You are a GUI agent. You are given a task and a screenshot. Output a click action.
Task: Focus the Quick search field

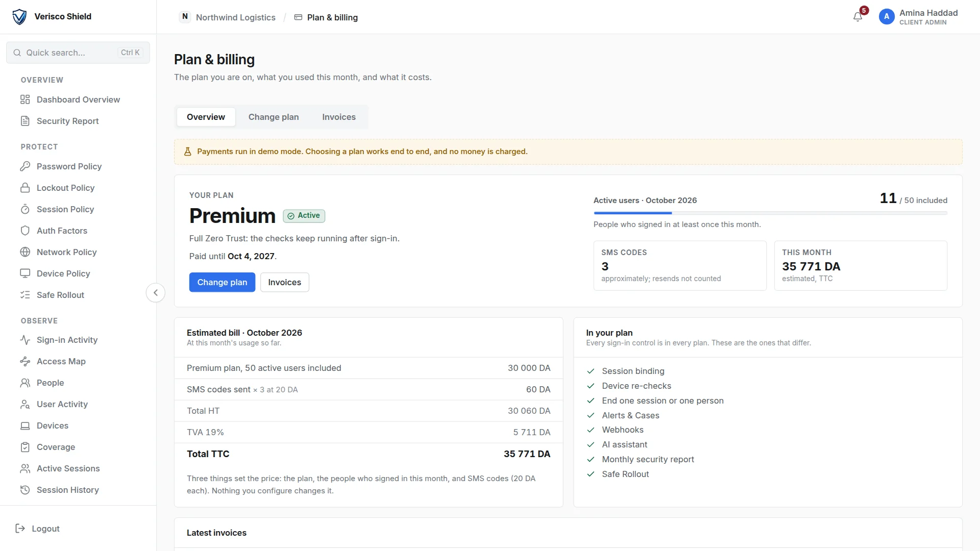(78, 53)
